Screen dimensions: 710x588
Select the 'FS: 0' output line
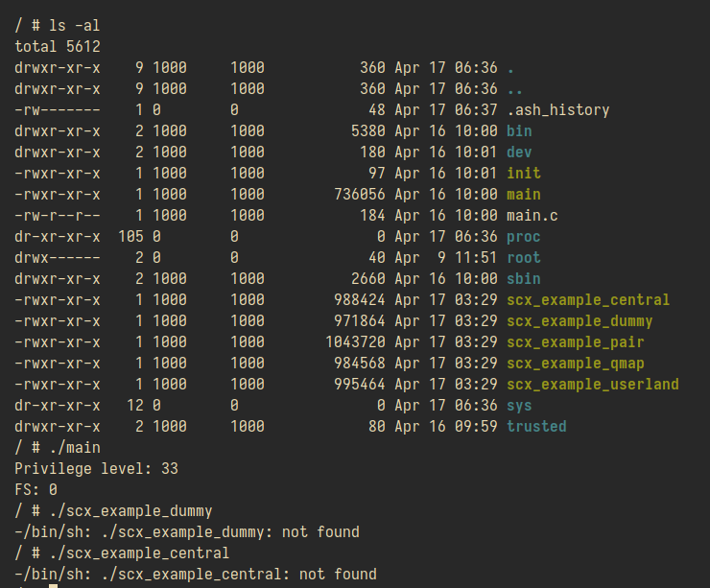coord(35,490)
